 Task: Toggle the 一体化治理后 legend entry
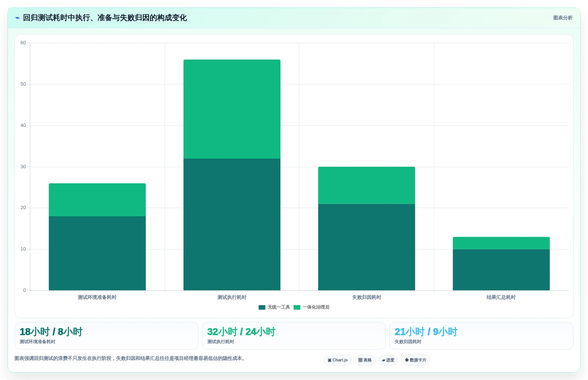[x=312, y=307]
